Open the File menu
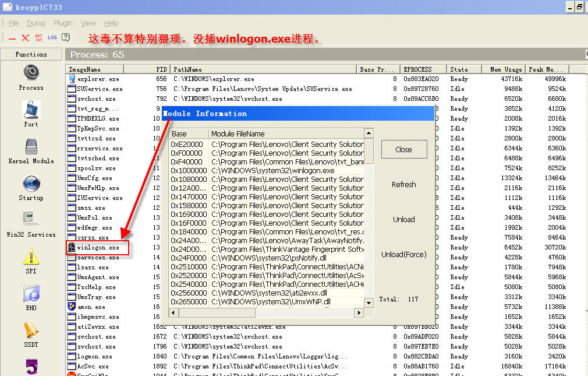The width and height of the screenshot is (588, 376). tap(13, 23)
